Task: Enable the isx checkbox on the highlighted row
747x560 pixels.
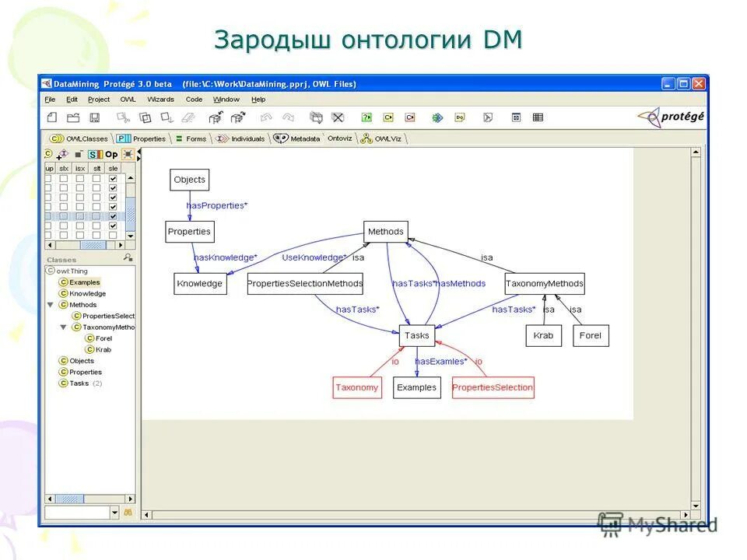Action: click(x=80, y=215)
